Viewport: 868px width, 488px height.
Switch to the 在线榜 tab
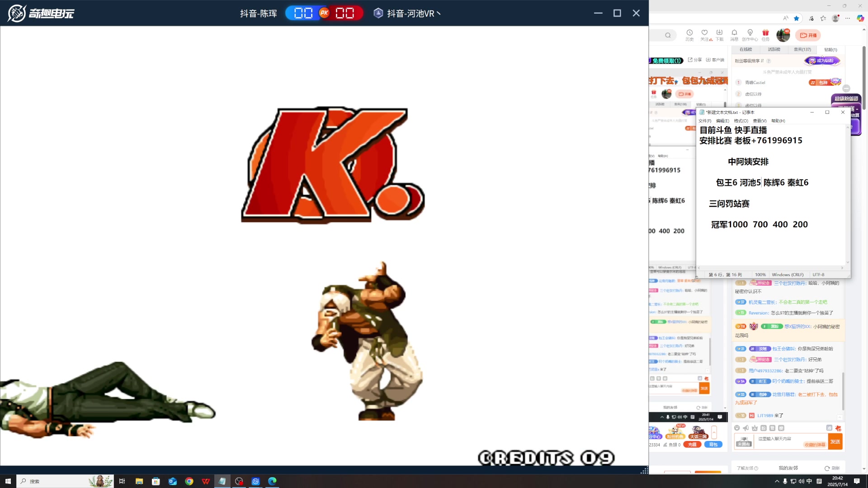tap(746, 49)
